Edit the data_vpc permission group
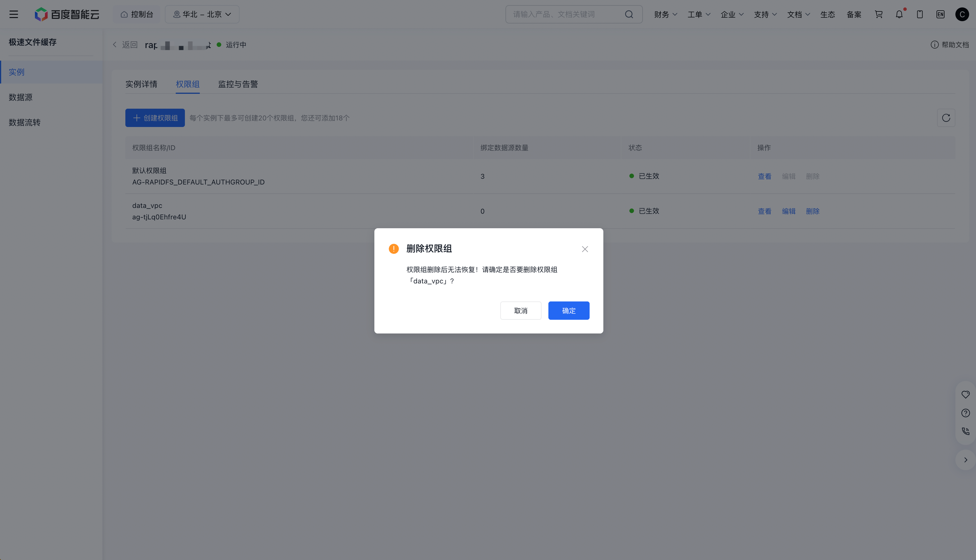 click(x=789, y=211)
